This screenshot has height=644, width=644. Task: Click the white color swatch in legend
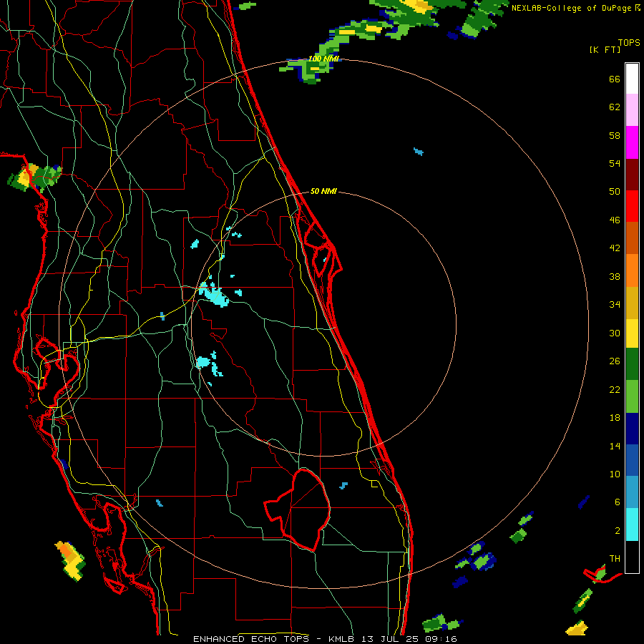(632, 79)
